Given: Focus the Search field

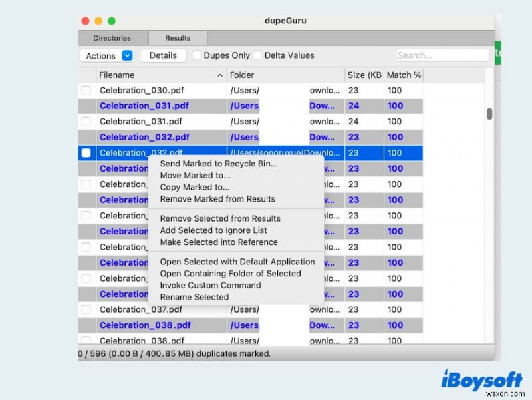Looking at the screenshot, I should (442, 55).
